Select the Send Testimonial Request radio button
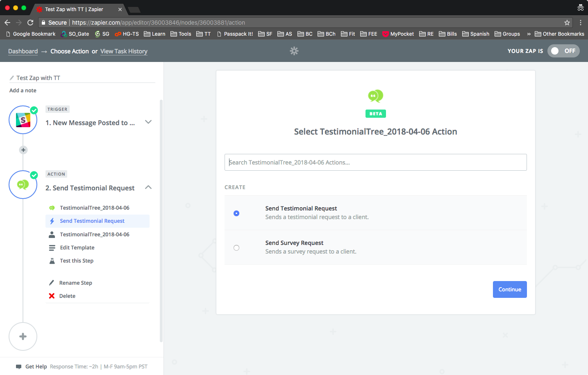Viewport: 588px width, 375px height. (236, 213)
